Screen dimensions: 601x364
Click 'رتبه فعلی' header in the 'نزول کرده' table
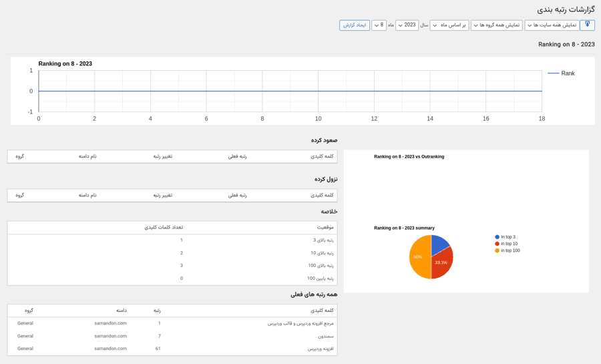pyautogui.click(x=237, y=196)
